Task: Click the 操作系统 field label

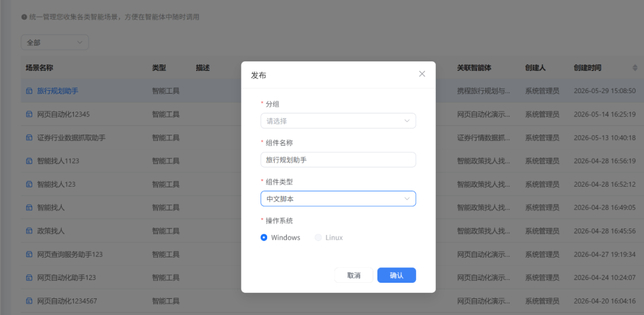Action: (279, 221)
